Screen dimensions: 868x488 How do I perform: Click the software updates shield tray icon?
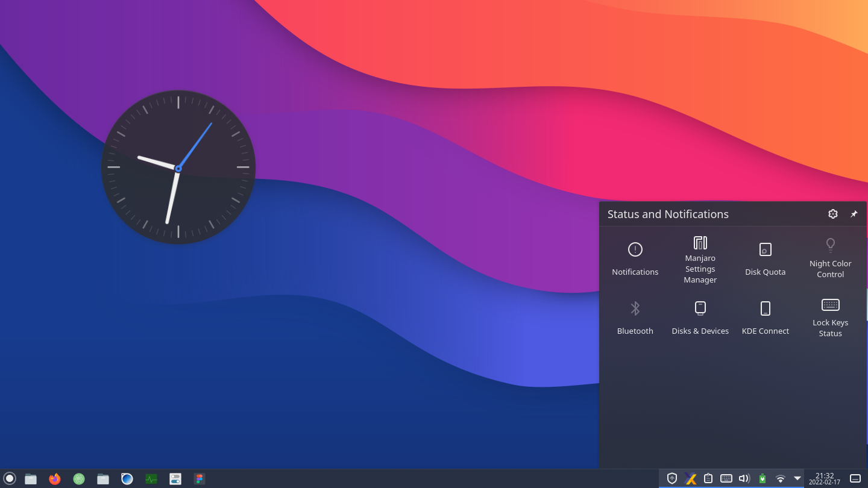point(672,478)
